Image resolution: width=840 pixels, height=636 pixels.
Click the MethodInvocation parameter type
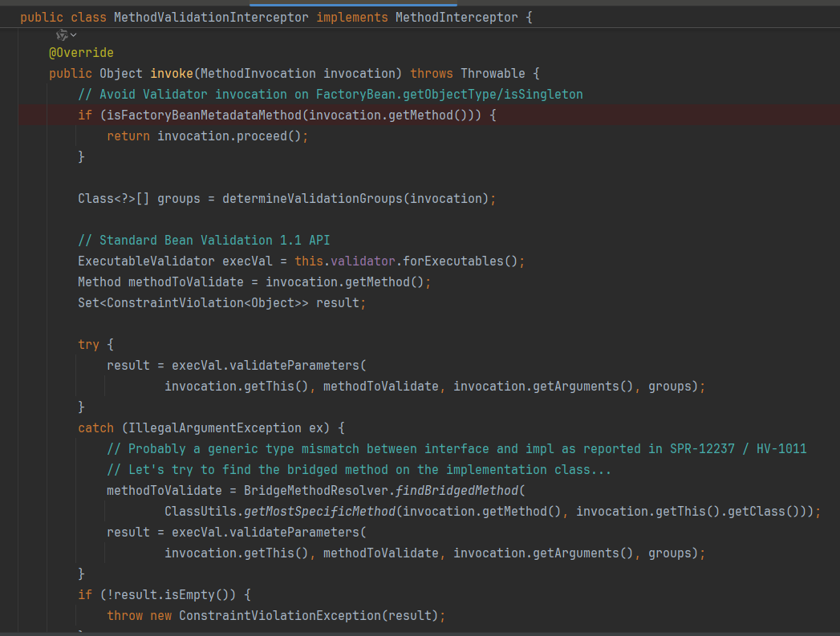[258, 73]
